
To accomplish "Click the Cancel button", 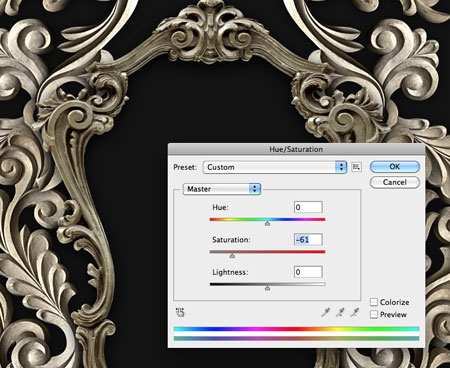I will click(x=395, y=182).
